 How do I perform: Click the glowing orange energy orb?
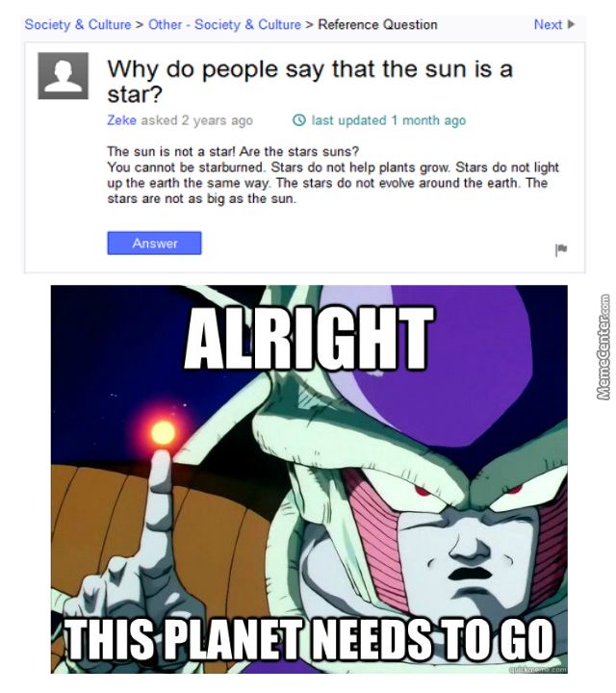(x=163, y=432)
